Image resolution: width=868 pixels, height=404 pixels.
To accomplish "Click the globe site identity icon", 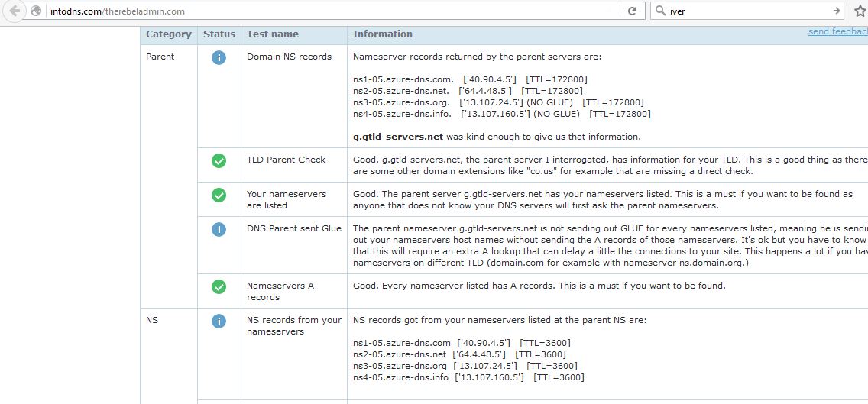I will tap(35, 11).
